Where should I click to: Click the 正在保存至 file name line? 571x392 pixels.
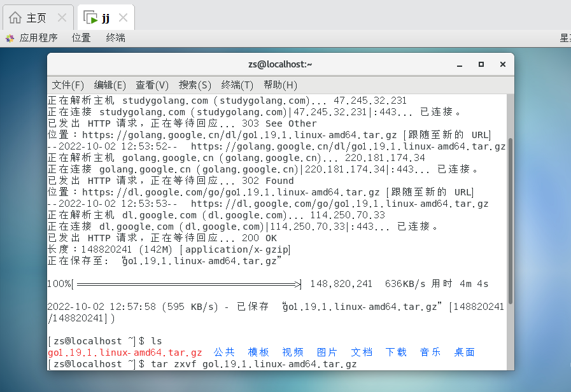click(x=165, y=261)
